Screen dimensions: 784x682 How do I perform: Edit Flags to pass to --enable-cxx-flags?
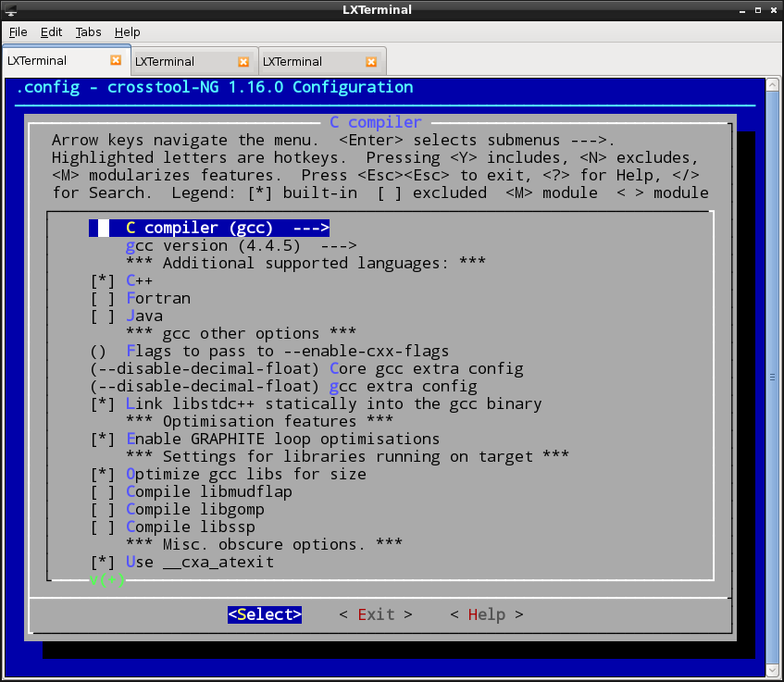[x=269, y=352]
